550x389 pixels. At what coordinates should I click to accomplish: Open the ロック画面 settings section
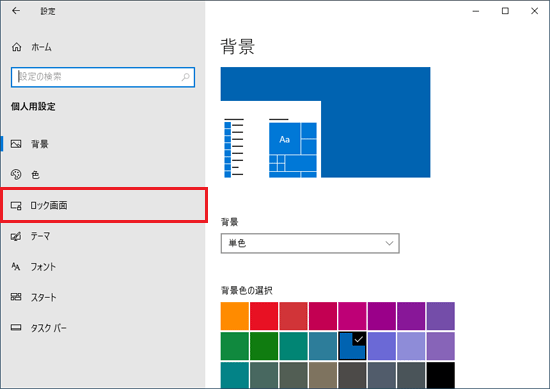[104, 205]
